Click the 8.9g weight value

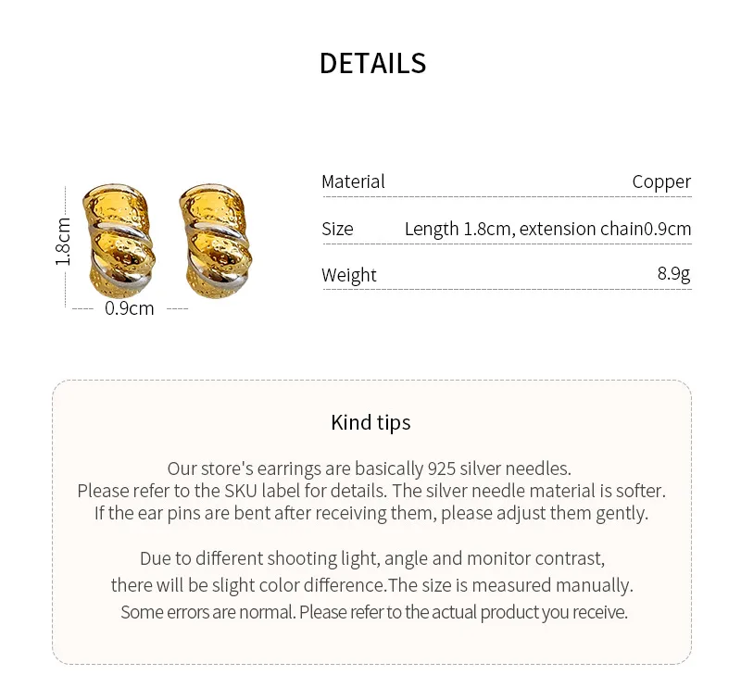click(673, 274)
